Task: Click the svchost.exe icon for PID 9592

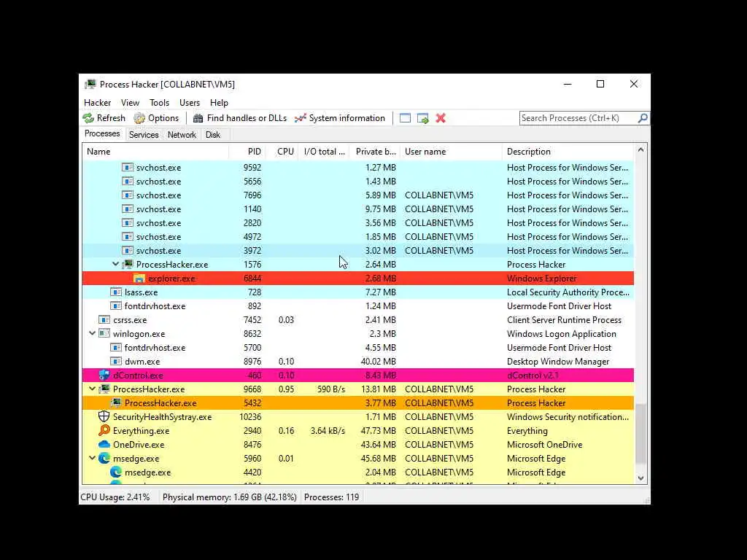Action: click(127, 167)
